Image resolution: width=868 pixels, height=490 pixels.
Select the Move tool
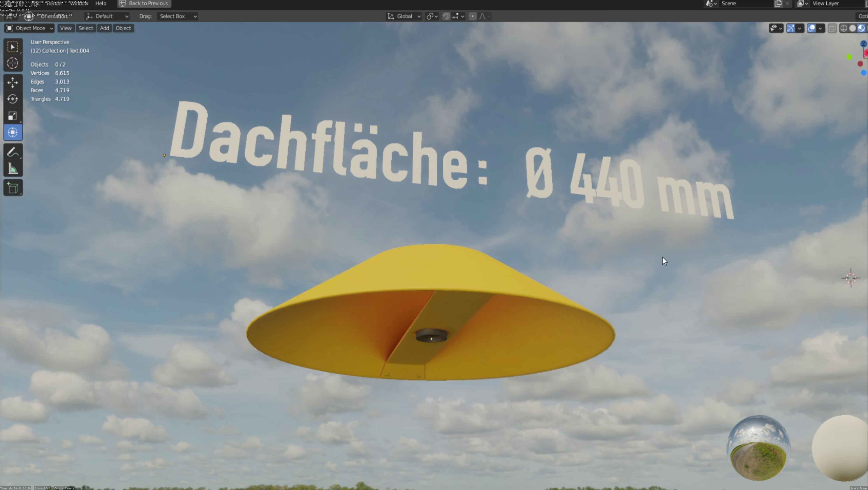point(13,83)
